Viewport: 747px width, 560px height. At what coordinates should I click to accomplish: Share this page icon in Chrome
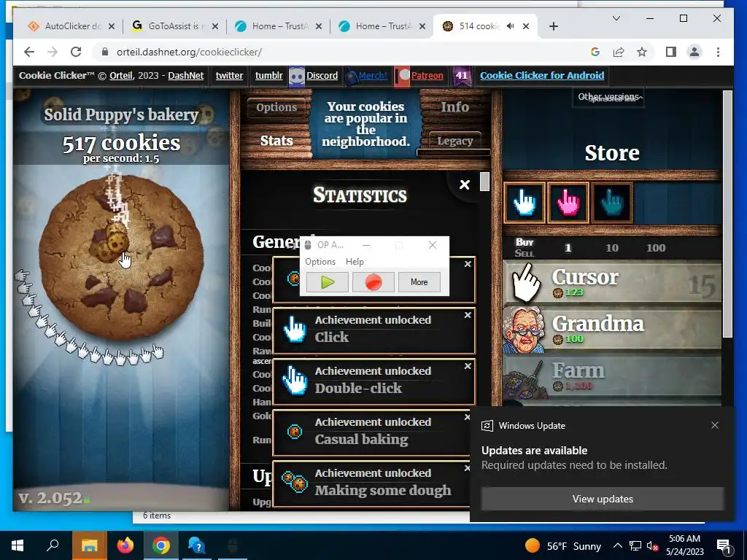[619, 52]
